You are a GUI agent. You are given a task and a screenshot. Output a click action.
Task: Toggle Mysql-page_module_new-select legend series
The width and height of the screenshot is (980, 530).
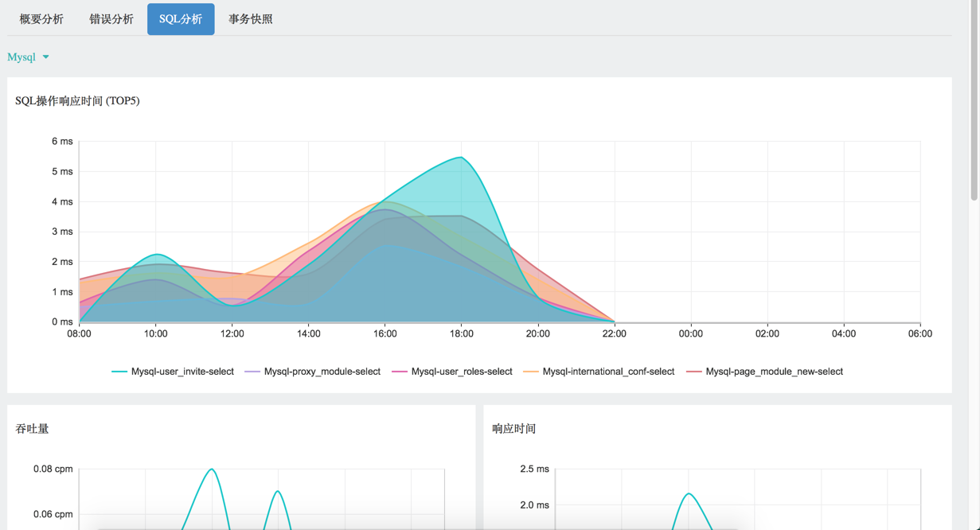(764, 372)
